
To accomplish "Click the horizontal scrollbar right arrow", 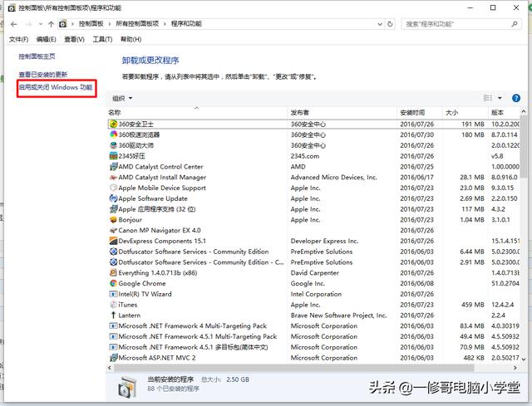I will [515, 368].
